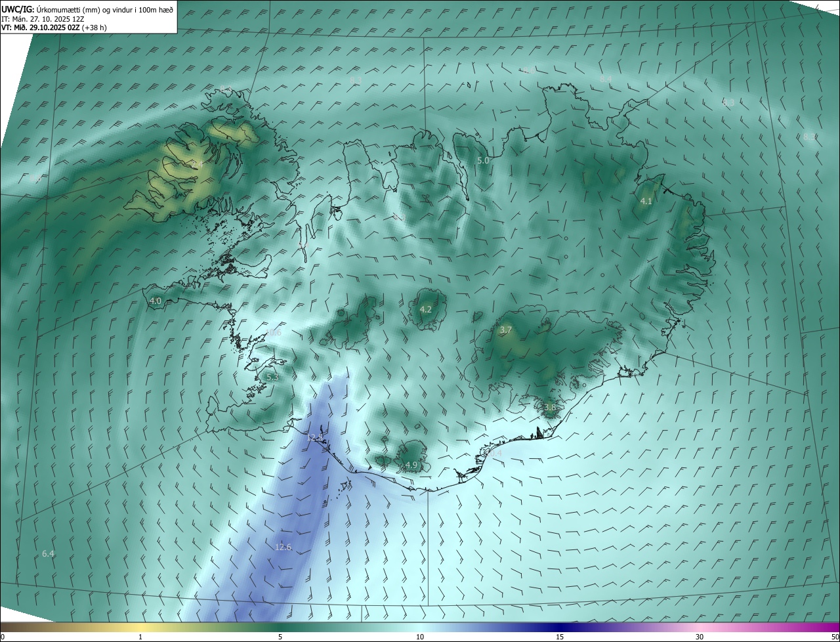Image resolution: width=840 pixels, height=642 pixels.
Task: Click the 0 tick on the color scale
Action: click(3, 637)
